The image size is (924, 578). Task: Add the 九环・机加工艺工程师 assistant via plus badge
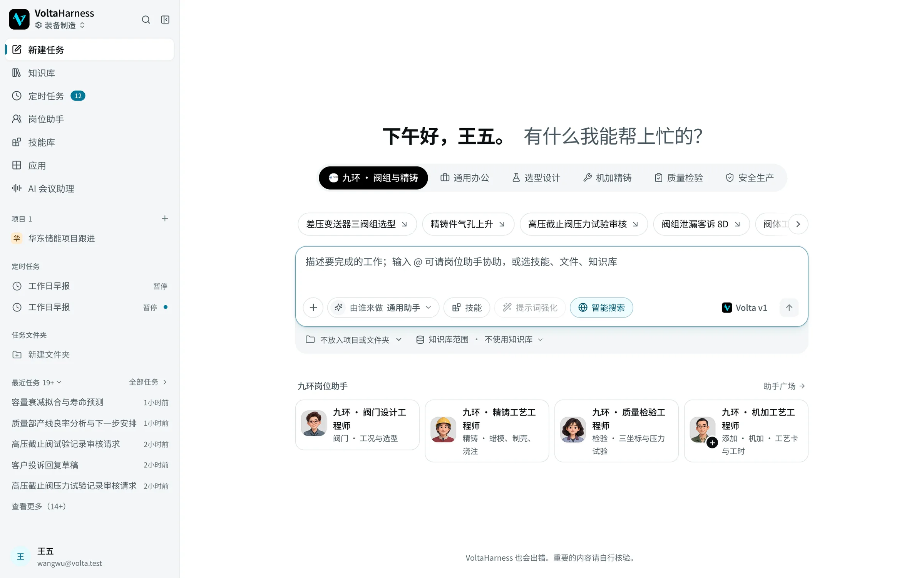click(712, 443)
